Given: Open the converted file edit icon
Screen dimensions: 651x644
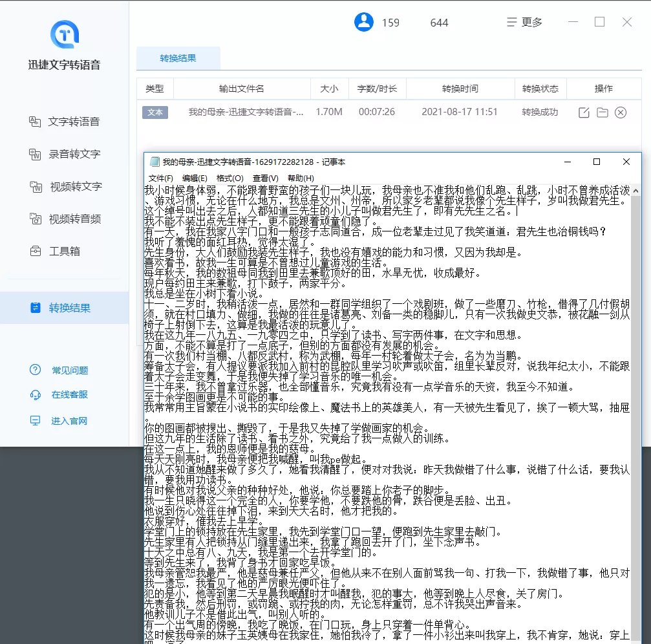Looking at the screenshot, I should point(584,113).
